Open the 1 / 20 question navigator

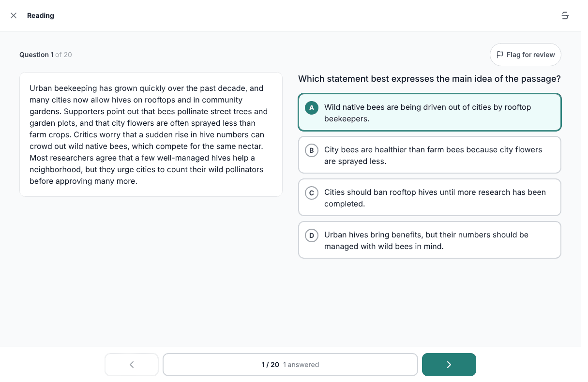click(290, 365)
